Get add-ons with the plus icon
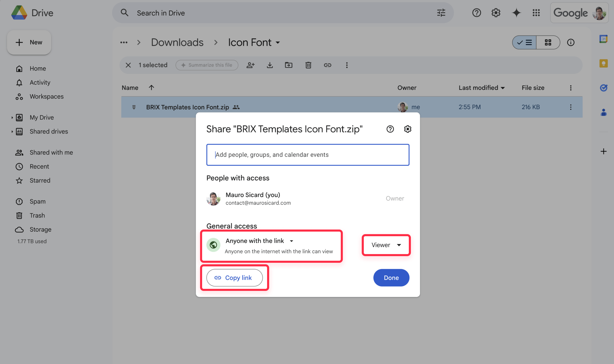 tap(603, 151)
